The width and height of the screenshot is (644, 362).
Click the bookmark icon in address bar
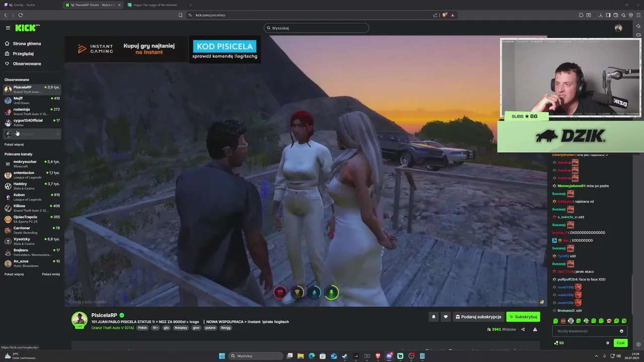pyautogui.click(x=180, y=15)
